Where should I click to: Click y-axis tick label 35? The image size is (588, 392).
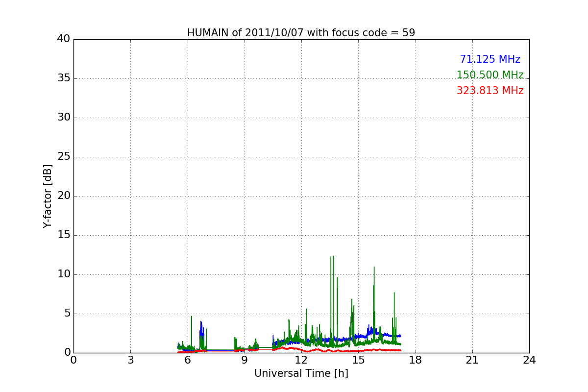(64, 78)
